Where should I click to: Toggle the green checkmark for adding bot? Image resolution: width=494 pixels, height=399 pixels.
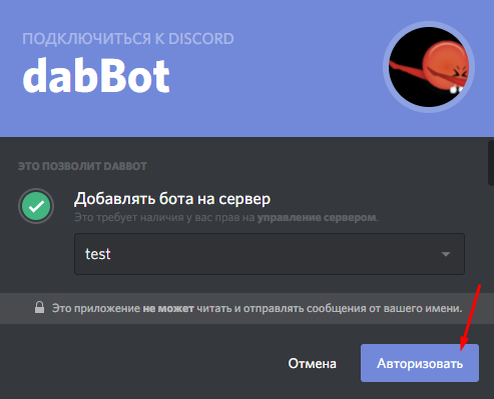(36, 206)
